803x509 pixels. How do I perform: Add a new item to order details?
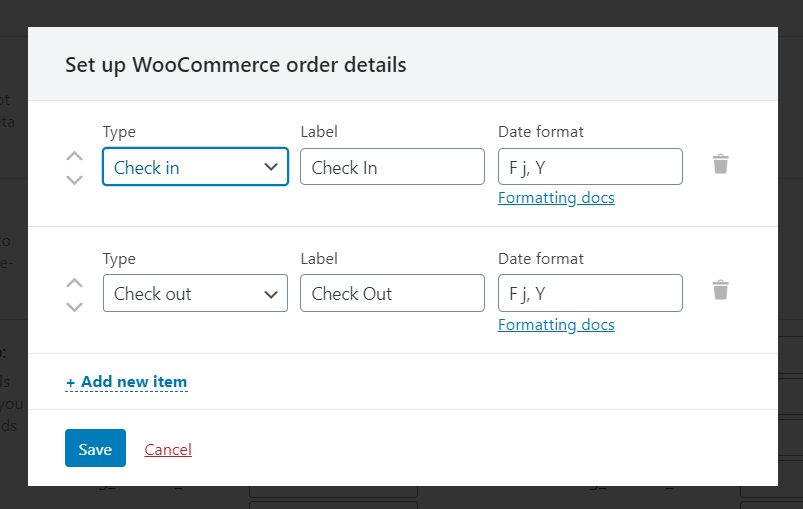click(126, 381)
